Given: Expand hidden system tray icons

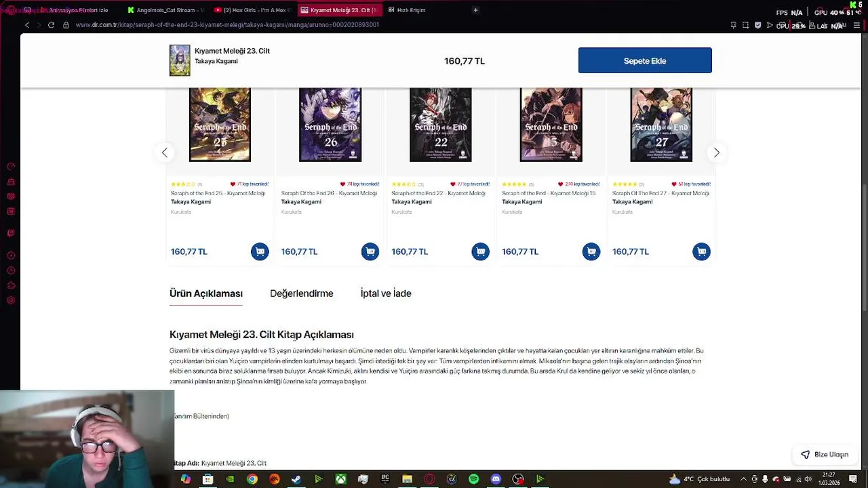Looking at the screenshot, I should click(x=743, y=479).
